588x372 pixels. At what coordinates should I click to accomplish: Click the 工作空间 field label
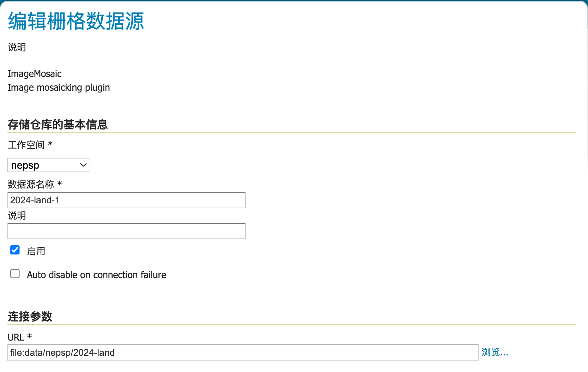26,145
